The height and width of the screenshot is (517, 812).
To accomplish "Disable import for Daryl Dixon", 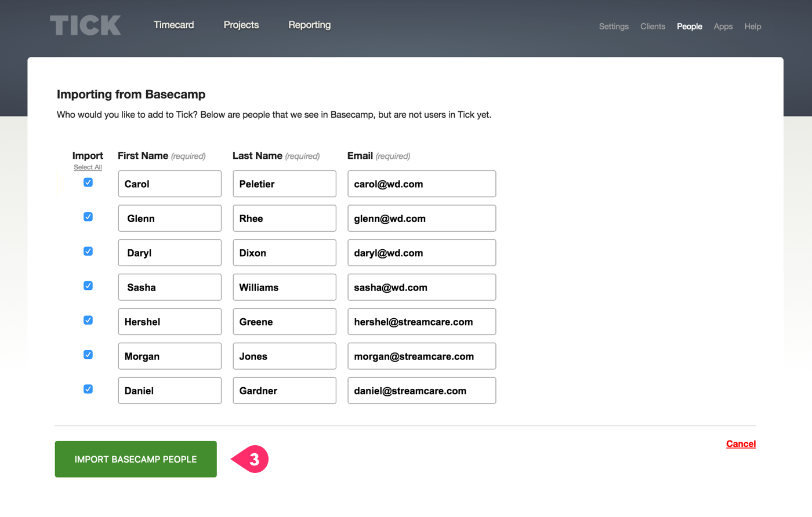I will (88, 251).
